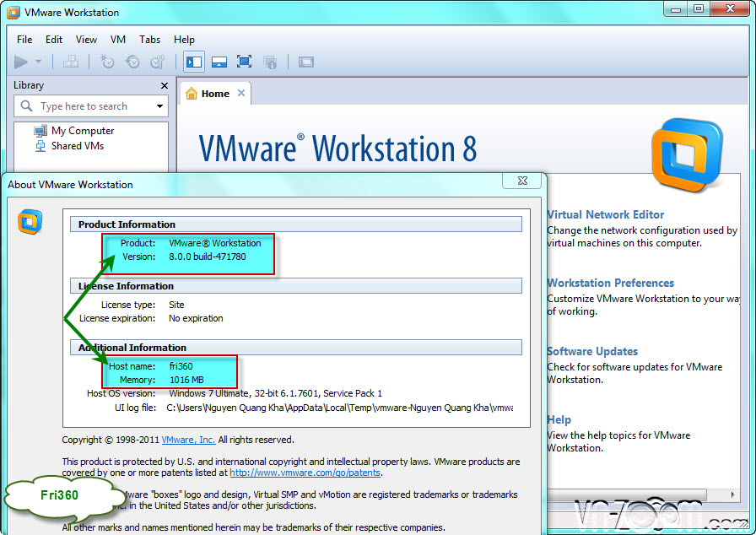Image resolution: width=756 pixels, height=535 pixels.
Task: Select the Home tab
Action: pyautogui.click(x=215, y=94)
